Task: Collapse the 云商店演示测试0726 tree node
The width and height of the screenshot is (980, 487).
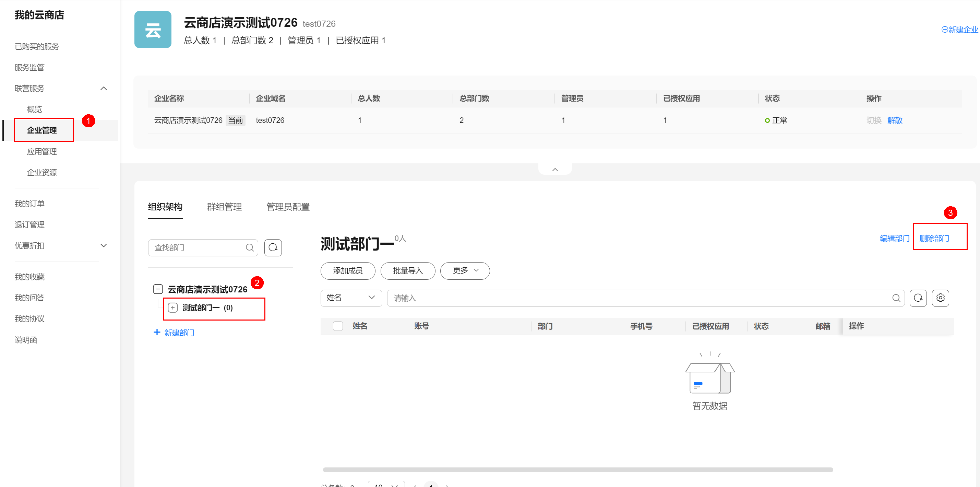Action: coord(157,289)
